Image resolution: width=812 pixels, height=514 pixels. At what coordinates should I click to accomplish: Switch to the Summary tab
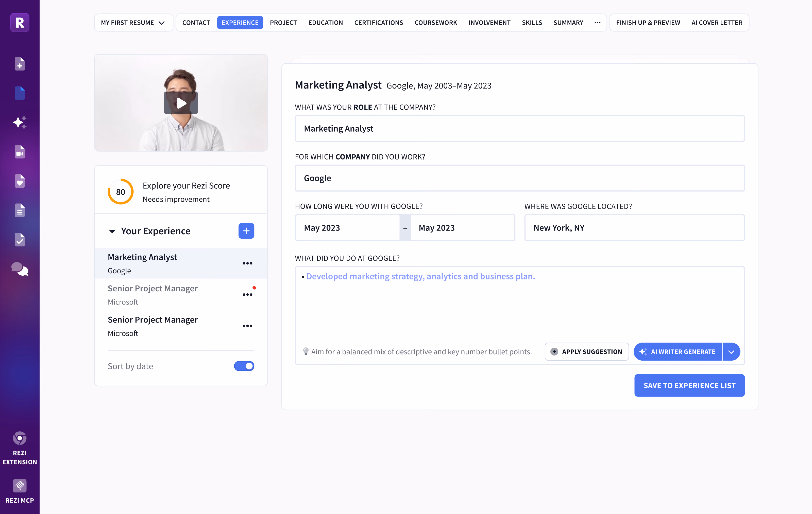568,23
